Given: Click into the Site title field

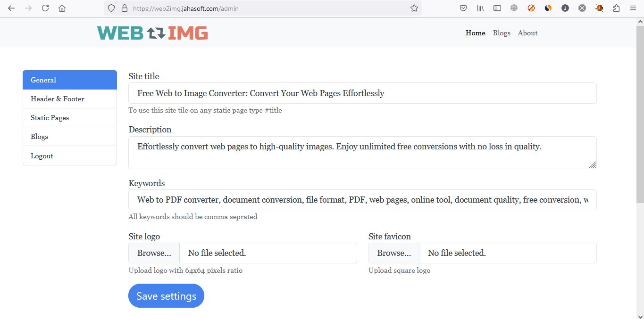Looking at the screenshot, I should click(362, 93).
